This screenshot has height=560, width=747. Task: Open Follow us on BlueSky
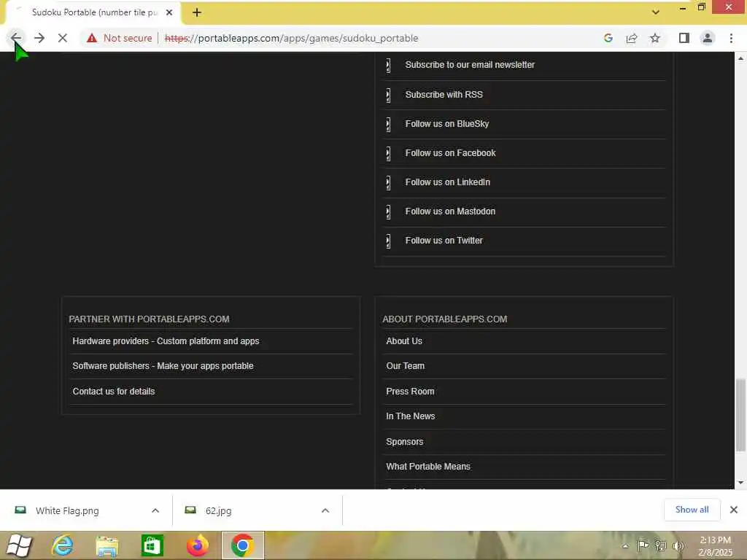coord(447,124)
